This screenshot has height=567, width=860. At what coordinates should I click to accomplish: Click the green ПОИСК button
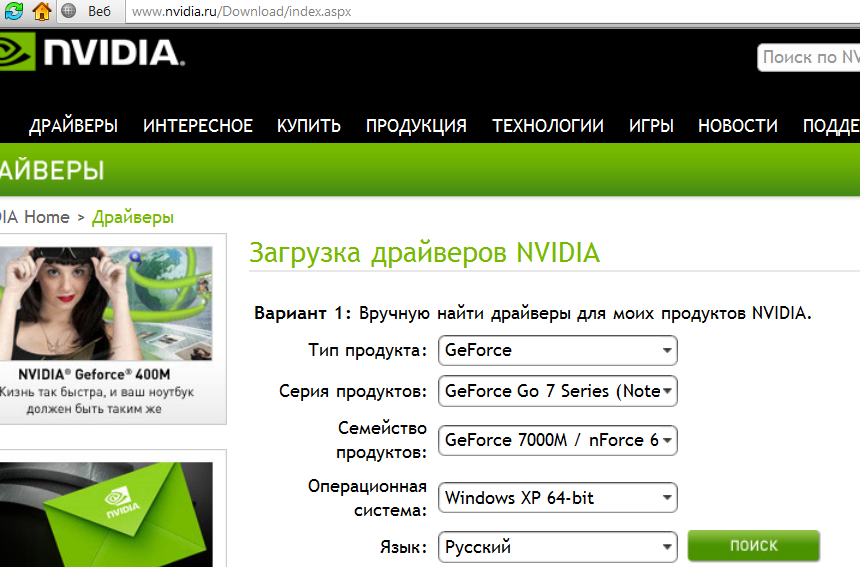(x=754, y=546)
